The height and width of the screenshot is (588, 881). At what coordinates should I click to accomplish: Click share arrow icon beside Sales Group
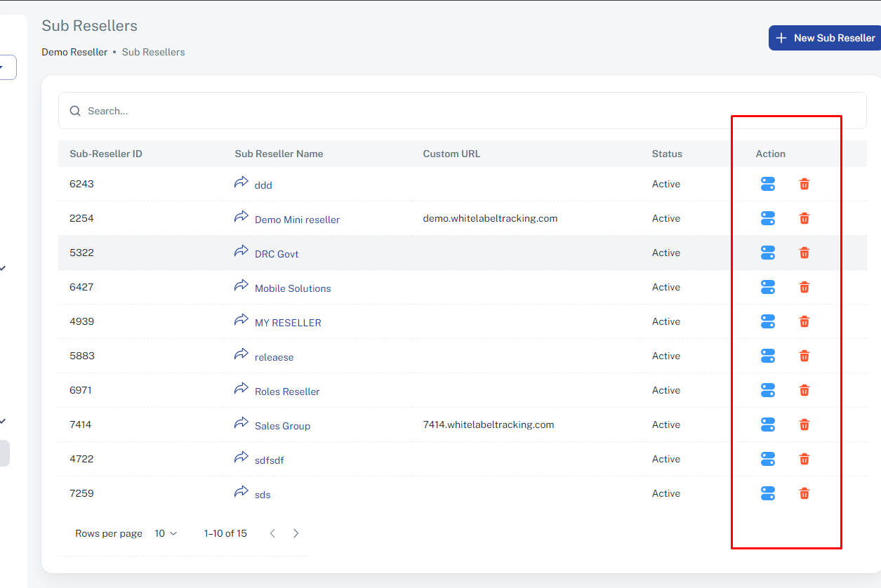pos(241,423)
